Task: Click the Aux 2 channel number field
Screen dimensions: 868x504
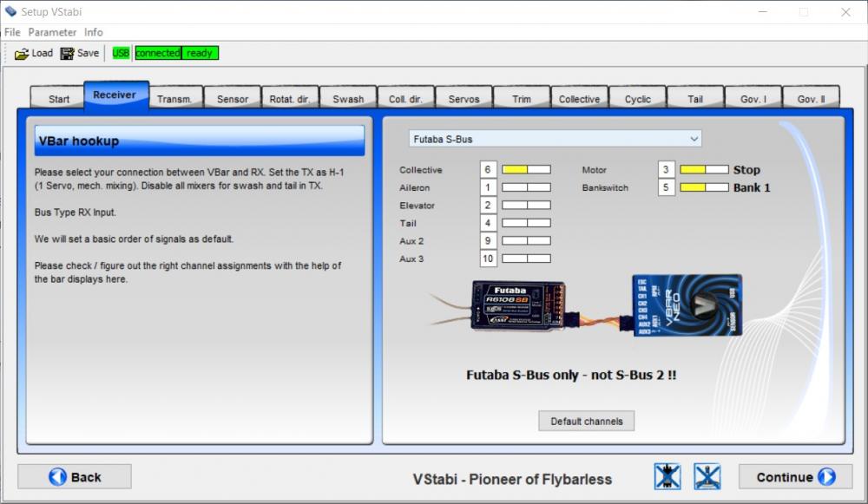Action: tap(488, 240)
